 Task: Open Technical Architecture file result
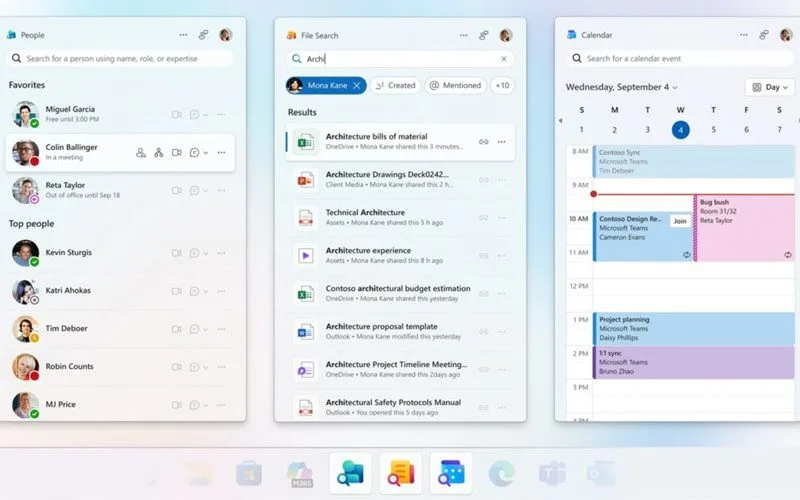(x=365, y=212)
